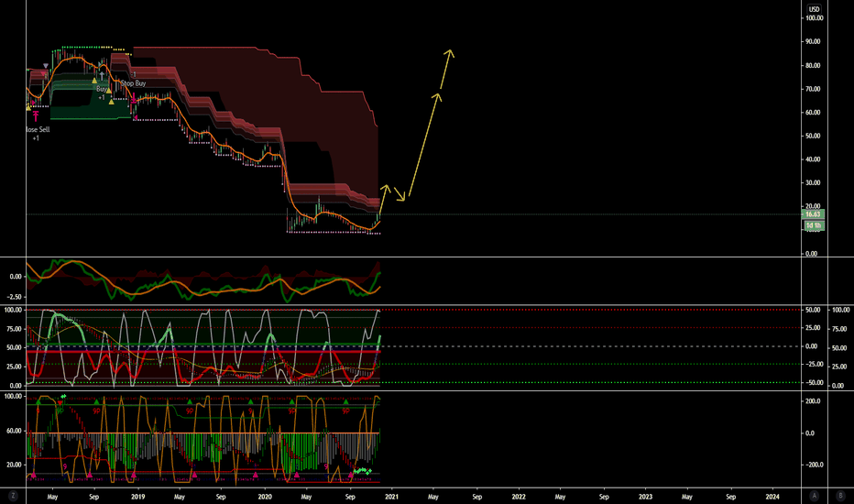This screenshot has height=504, width=854.
Task: Click the 2022 label on time axis
Action: coord(519,497)
